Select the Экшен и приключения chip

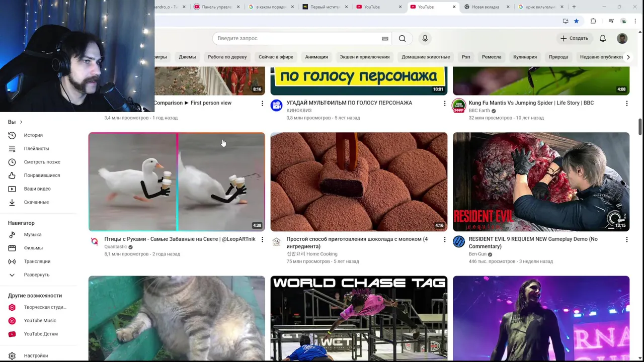(x=365, y=57)
